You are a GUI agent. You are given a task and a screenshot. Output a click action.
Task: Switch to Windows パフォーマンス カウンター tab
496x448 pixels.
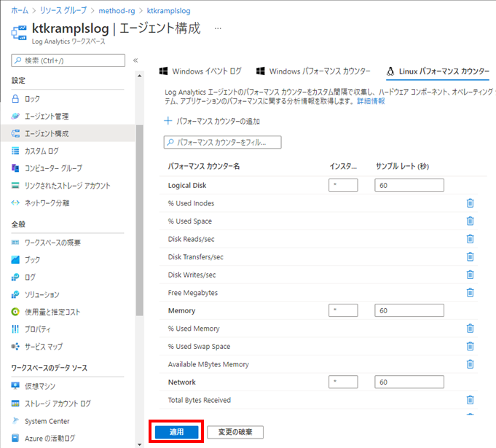click(x=313, y=71)
